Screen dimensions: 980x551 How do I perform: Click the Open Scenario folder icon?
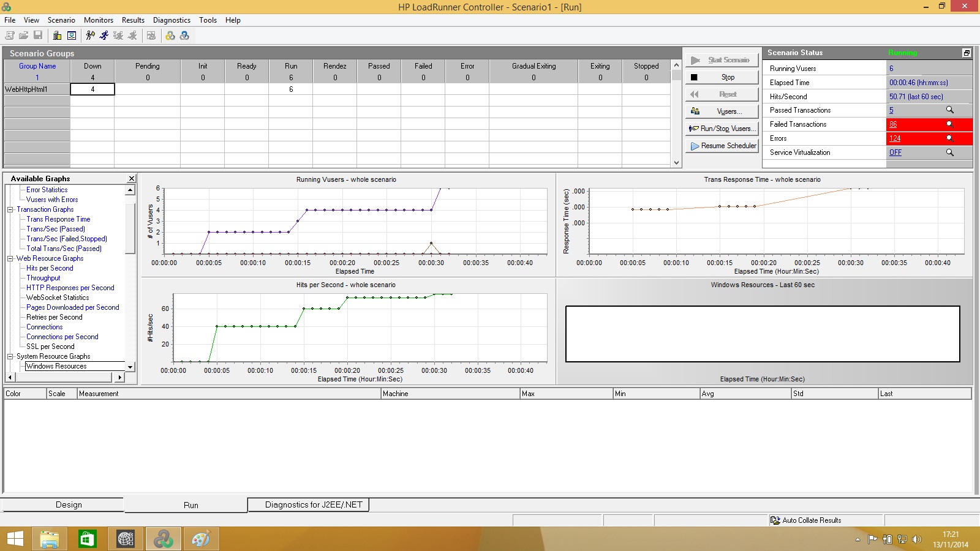click(x=23, y=36)
